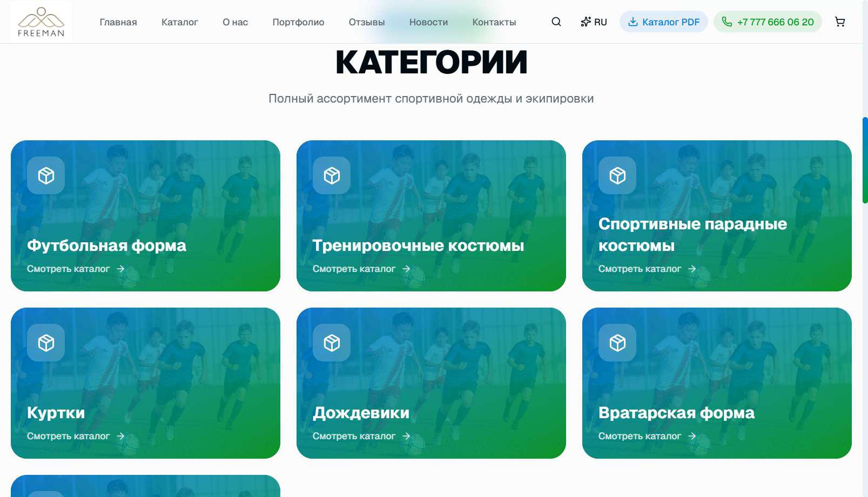Click the box icon on Футбольная форма card
The width and height of the screenshot is (868, 497).
click(46, 175)
